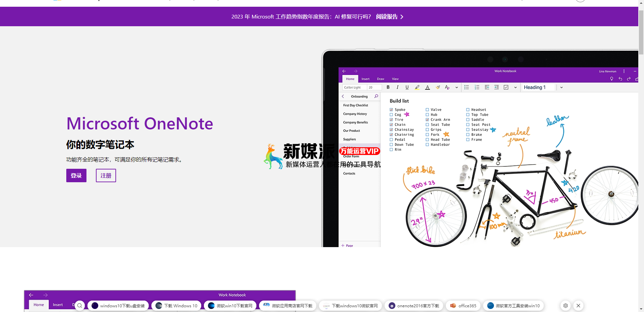Check the Seatstay checkbox
Screen dimensions: 644x312
[x=468, y=129]
